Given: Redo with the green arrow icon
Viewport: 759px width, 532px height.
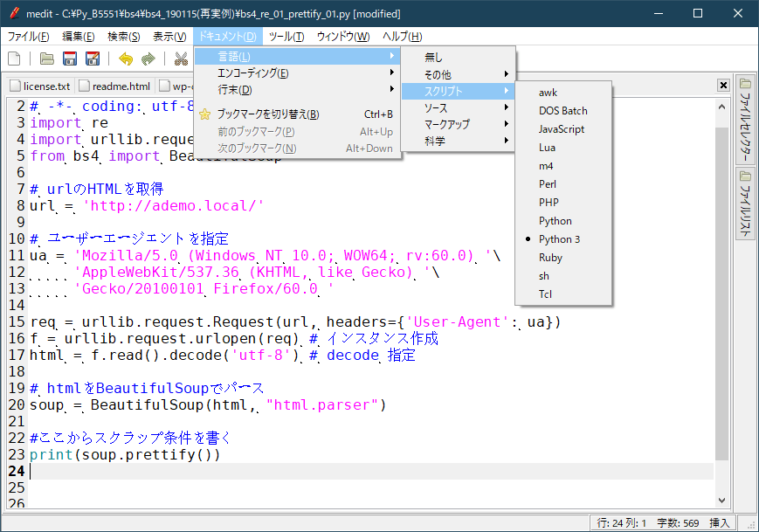Looking at the screenshot, I should [x=148, y=59].
